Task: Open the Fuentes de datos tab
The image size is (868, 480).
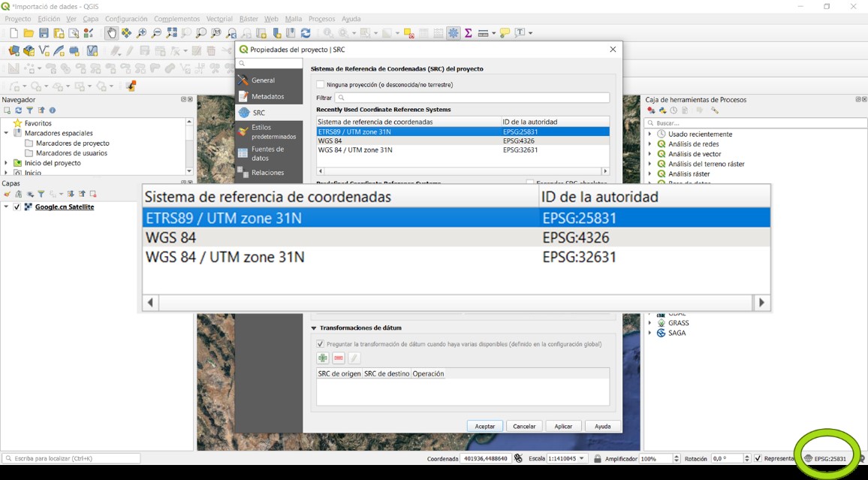Action: 269,153
